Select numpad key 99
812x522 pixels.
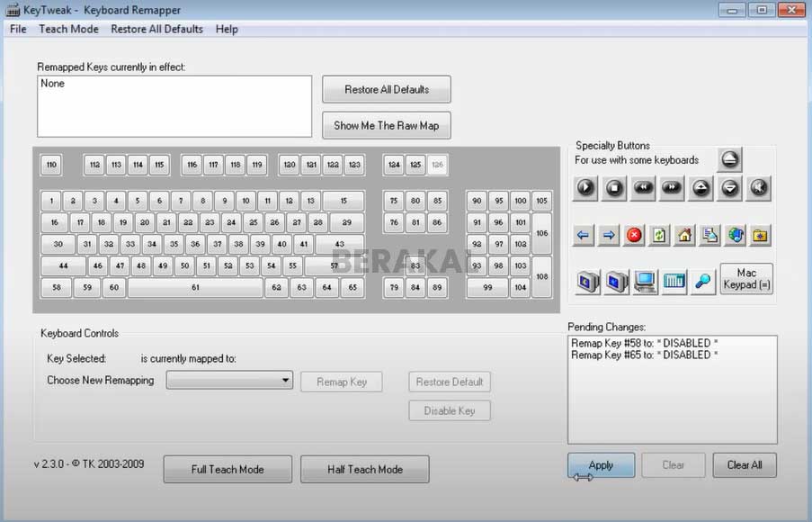point(487,287)
